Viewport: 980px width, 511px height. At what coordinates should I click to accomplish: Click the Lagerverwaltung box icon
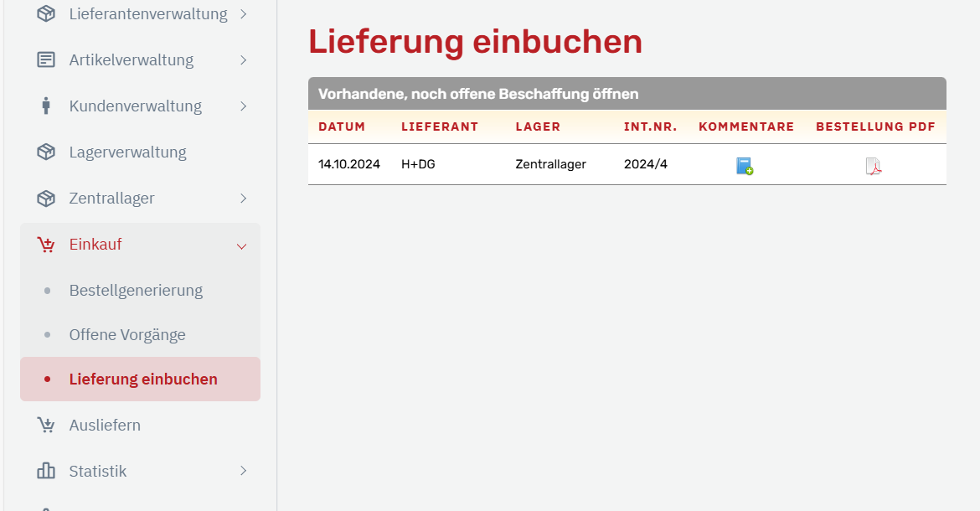tap(45, 152)
